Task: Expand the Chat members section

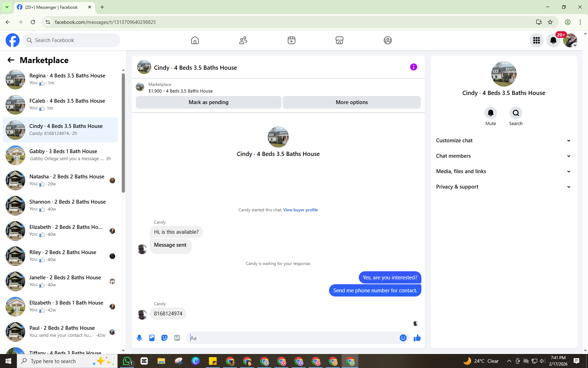Action: [504, 156]
